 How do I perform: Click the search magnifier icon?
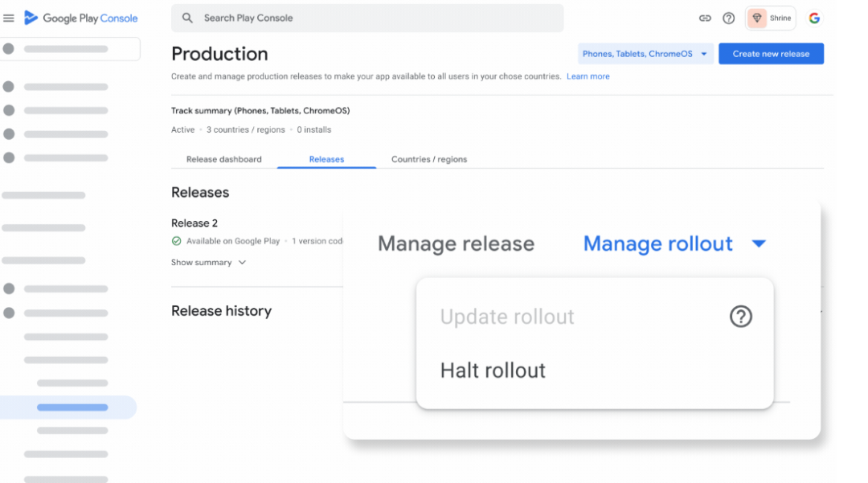(187, 18)
